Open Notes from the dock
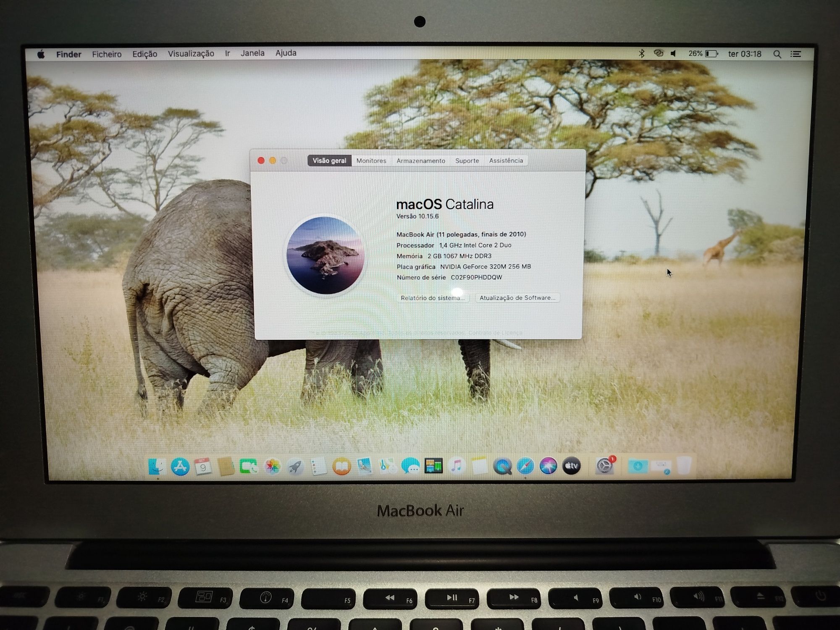The width and height of the screenshot is (840, 630). 479,466
